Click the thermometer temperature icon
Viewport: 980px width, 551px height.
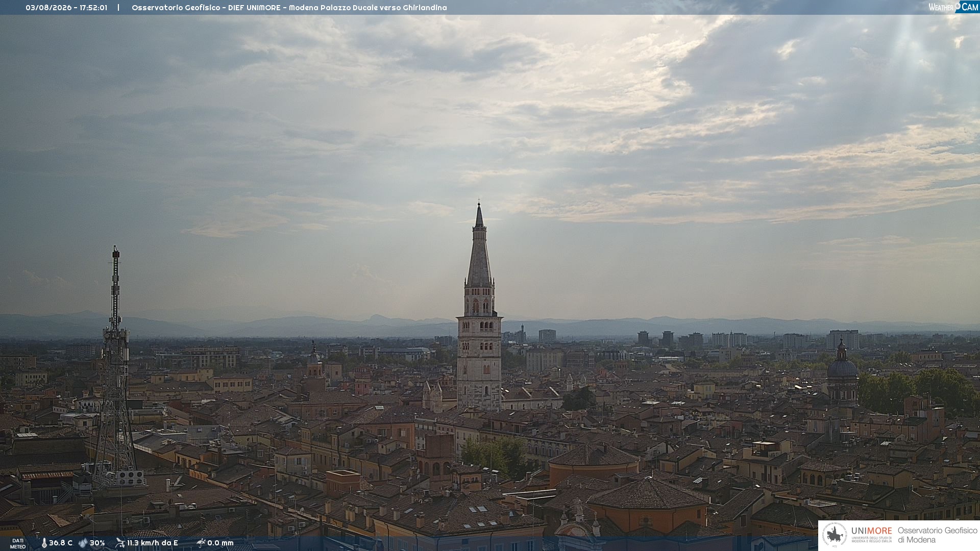click(x=44, y=543)
